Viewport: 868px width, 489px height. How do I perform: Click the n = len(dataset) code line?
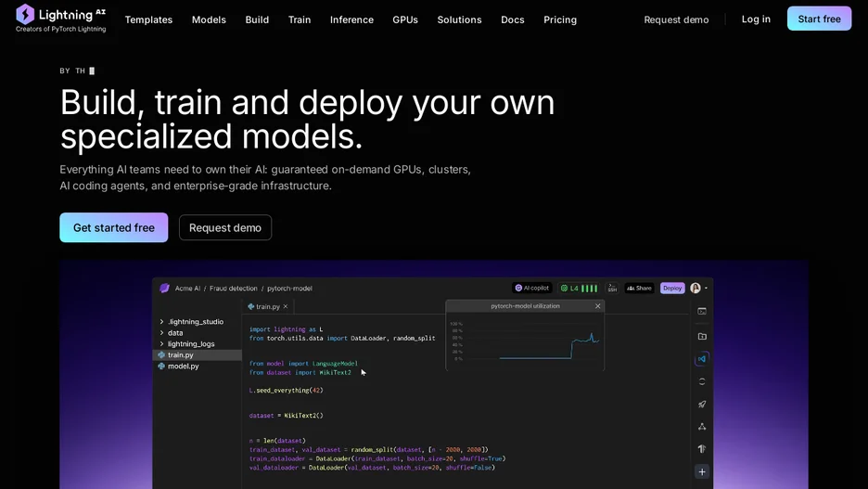(277, 441)
